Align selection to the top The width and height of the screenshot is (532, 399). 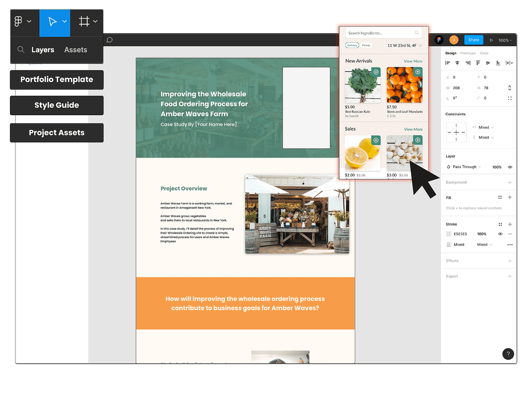pyautogui.click(x=478, y=63)
